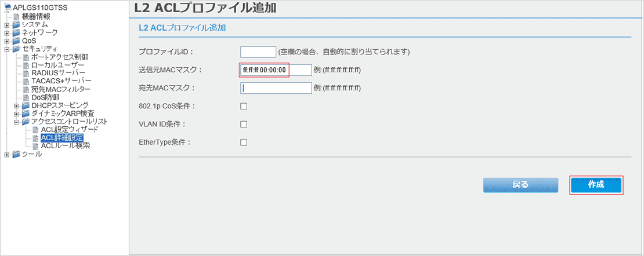This screenshot has height=256, width=644.
Task: Tick the VLAN ID条件 checkbox
Action: [x=244, y=125]
